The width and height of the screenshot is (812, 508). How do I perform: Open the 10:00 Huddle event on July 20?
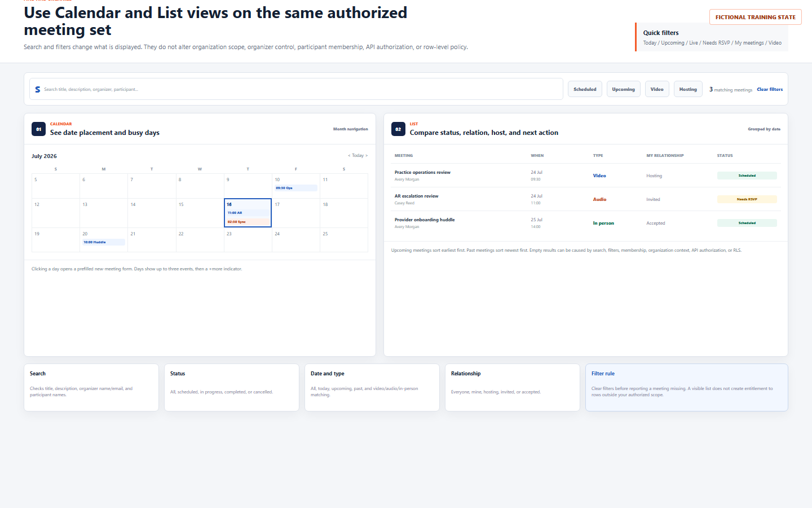[x=104, y=242]
